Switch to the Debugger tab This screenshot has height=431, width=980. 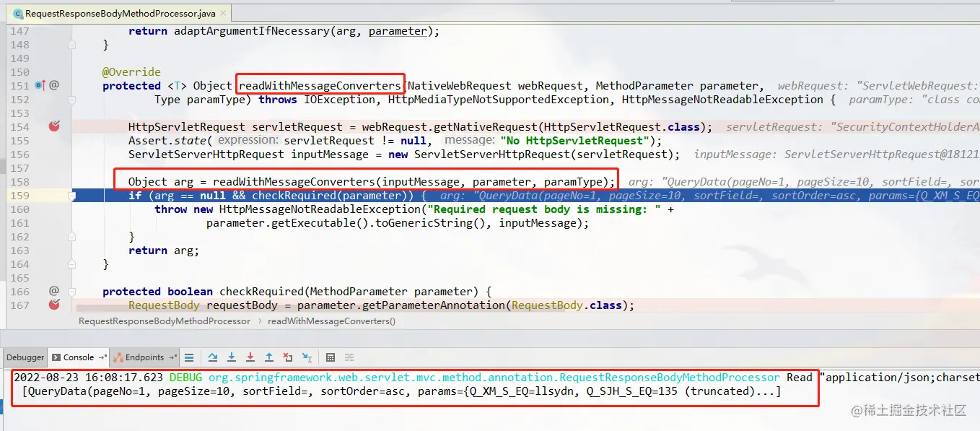tap(25, 357)
